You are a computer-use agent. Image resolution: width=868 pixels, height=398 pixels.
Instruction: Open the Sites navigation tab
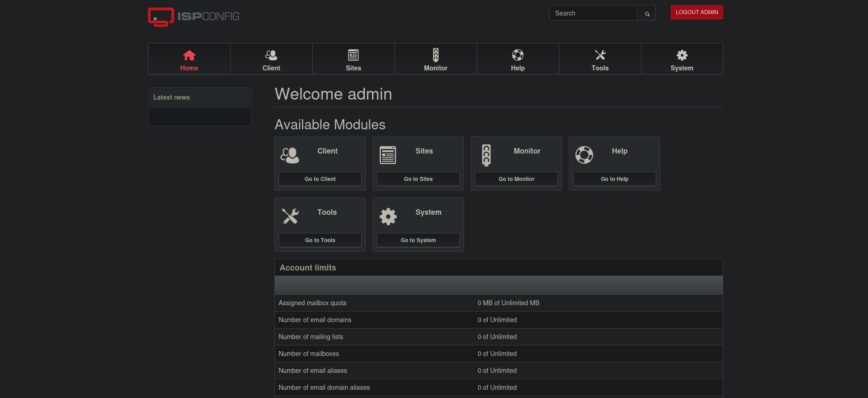click(353, 59)
